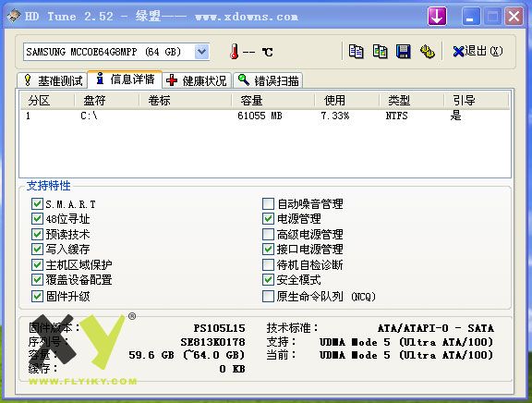Click the 59.6 GB (~64.0 GB) capacity text
This screenshot has height=403, width=532.
(x=187, y=355)
